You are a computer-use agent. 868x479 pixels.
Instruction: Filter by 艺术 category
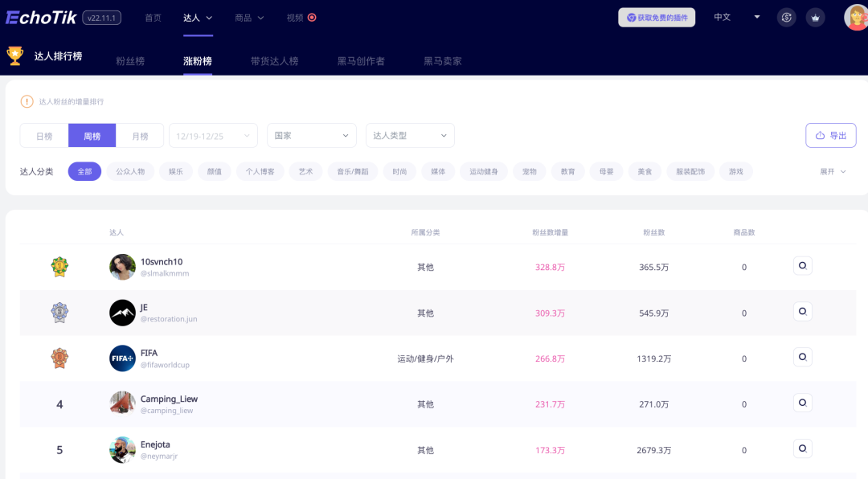(x=305, y=172)
